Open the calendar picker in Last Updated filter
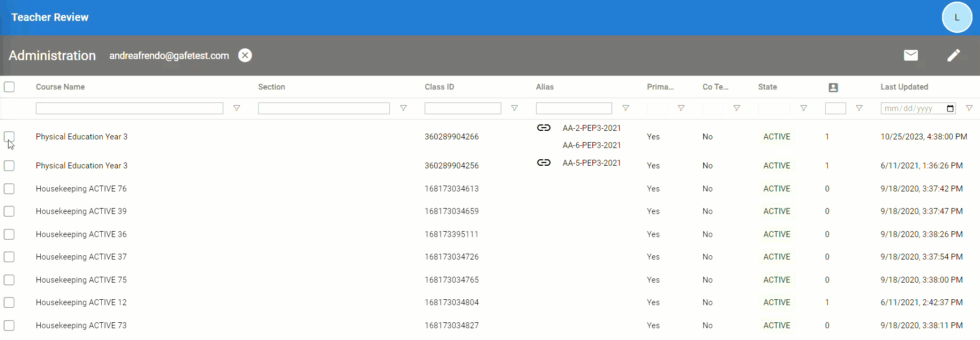This screenshot has height=340, width=980. (951, 108)
